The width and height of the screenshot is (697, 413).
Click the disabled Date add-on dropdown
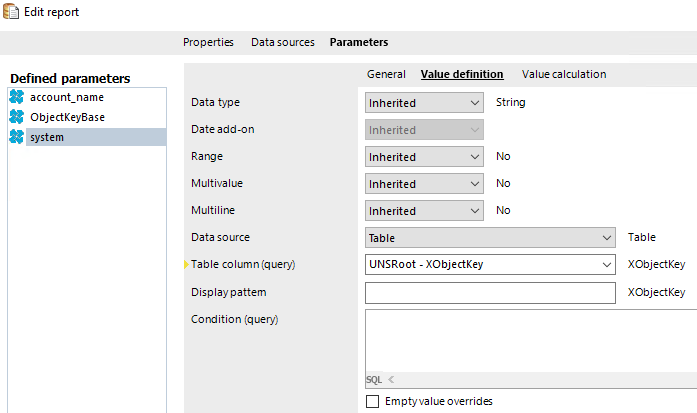pyautogui.click(x=424, y=130)
